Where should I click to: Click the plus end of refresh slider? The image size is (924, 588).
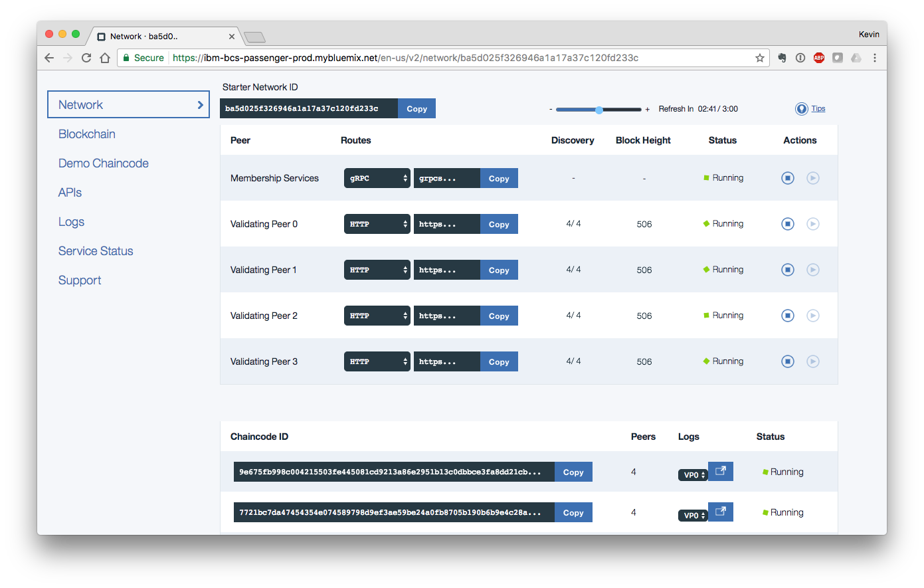(x=648, y=109)
